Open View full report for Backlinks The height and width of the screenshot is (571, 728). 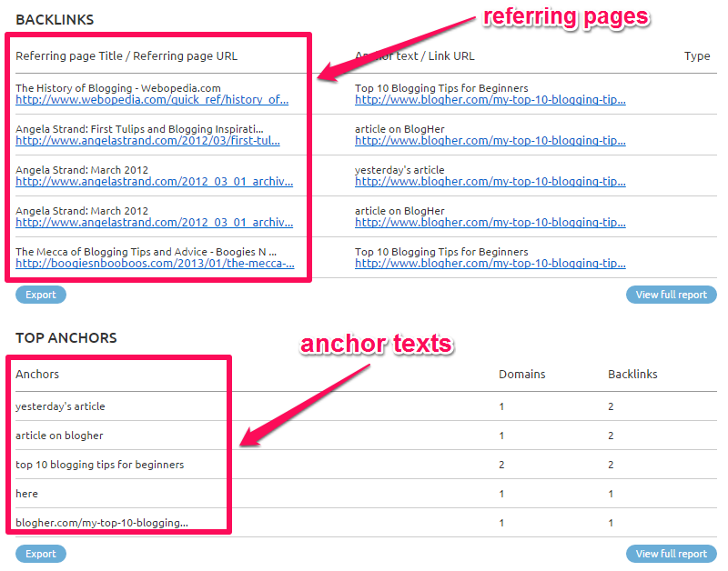pyautogui.click(x=671, y=295)
